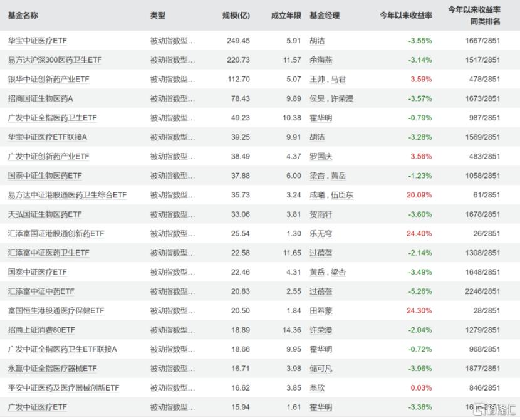The height and width of the screenshot is (420, 520).
Task: Click manager 许荣漫 in 招商国证生物医药A row
Action: point(342,98)
